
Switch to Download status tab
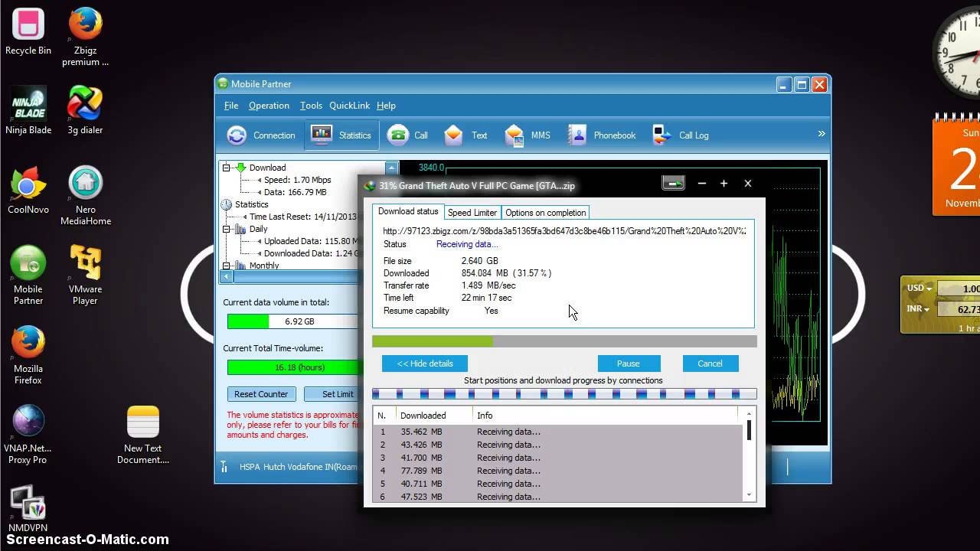coord(408,212)
